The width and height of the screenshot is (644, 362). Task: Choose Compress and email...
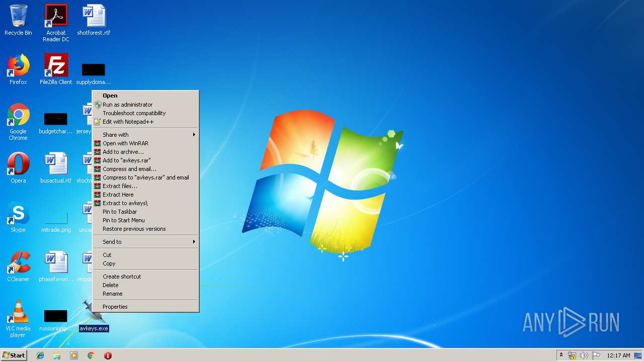point(145,169)
